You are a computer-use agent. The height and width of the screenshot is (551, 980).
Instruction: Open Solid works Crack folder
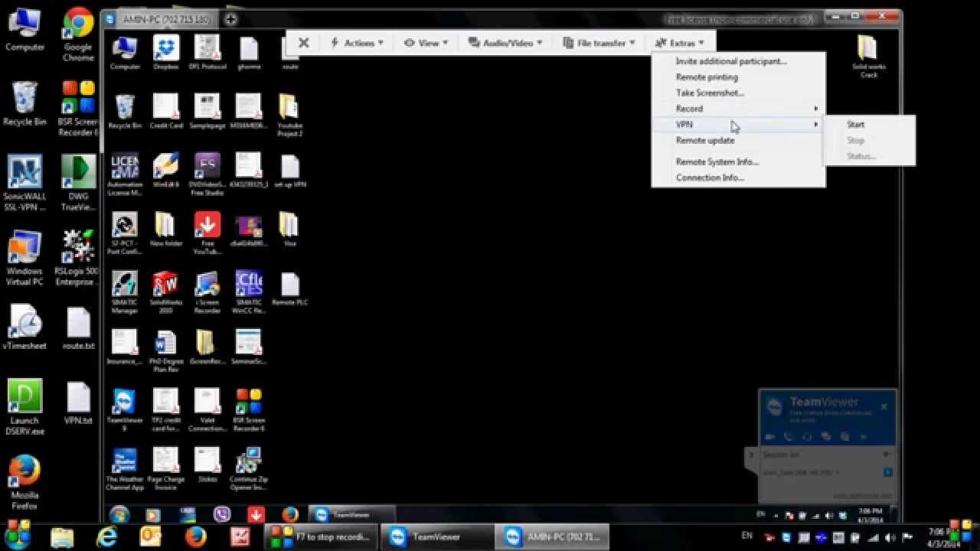point(868,56)
